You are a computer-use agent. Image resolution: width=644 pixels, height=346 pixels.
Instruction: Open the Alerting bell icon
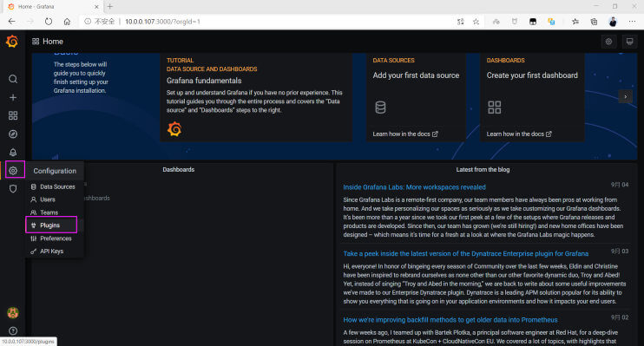13,153
